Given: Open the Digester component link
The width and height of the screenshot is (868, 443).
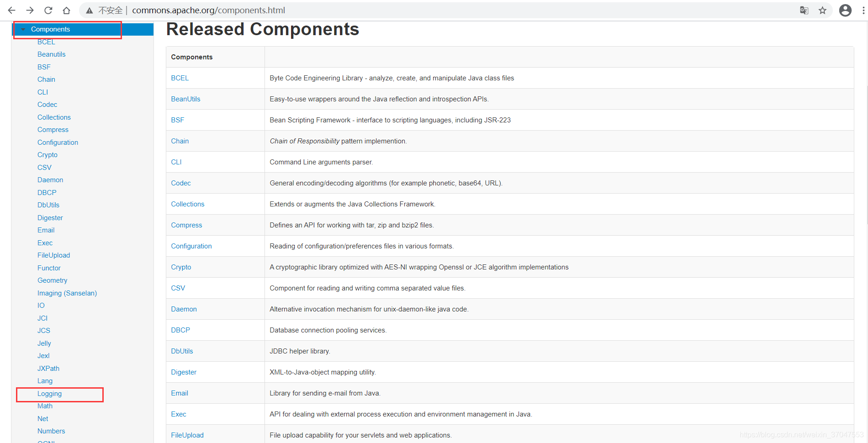Looking at the screenshot, I should 184,372.
